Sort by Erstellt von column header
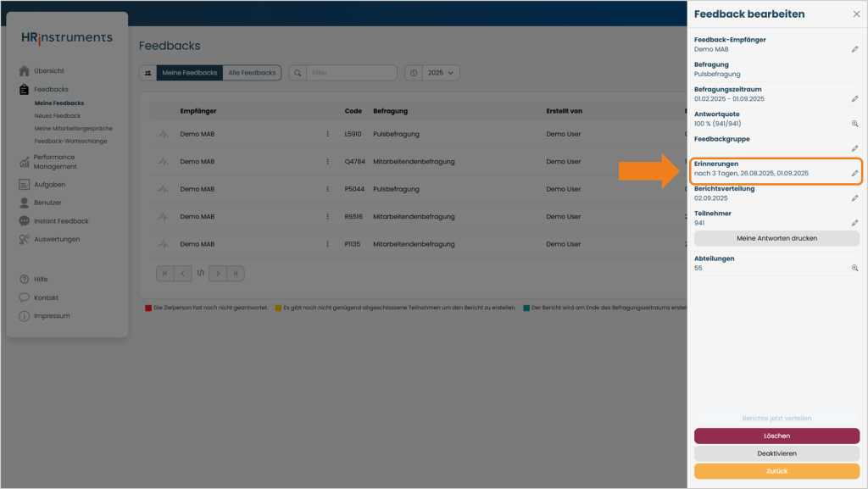 564,111
